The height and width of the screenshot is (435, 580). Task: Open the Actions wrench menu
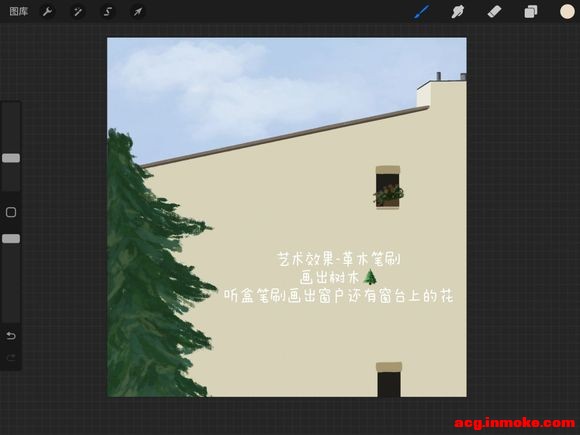[x=47, y=11]
